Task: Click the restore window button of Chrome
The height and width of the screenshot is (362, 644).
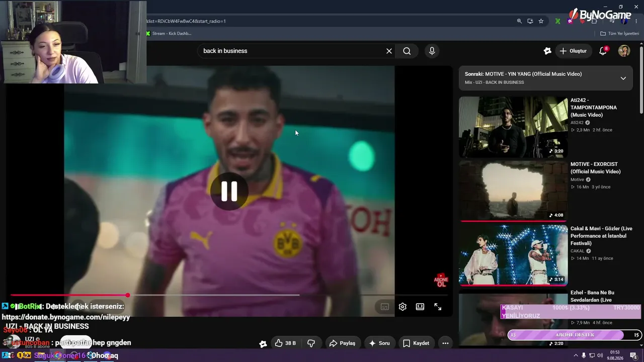Action: click(x=621, y=6)
